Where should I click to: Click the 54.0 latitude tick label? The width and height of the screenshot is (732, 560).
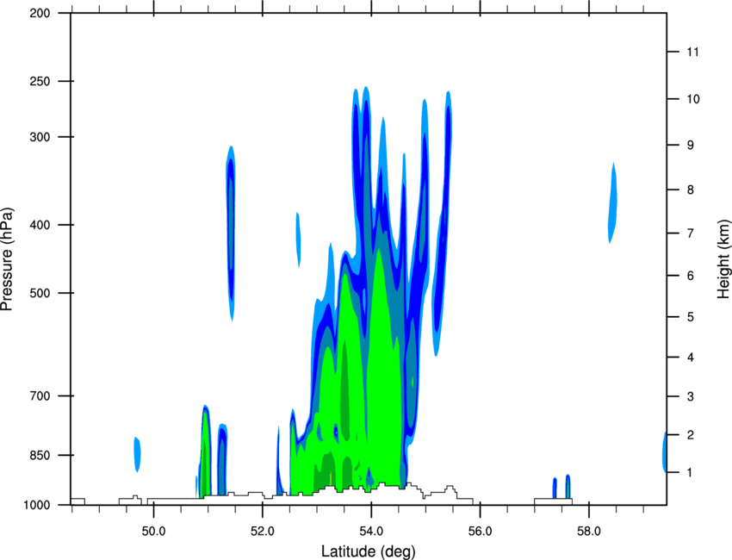pos(371,532)
